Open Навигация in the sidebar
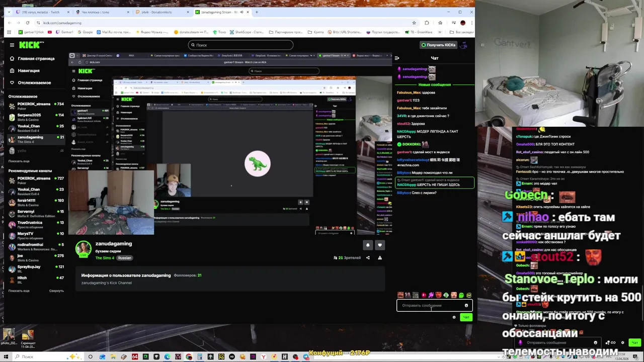The image size is (644, 362). pos(25,70)
